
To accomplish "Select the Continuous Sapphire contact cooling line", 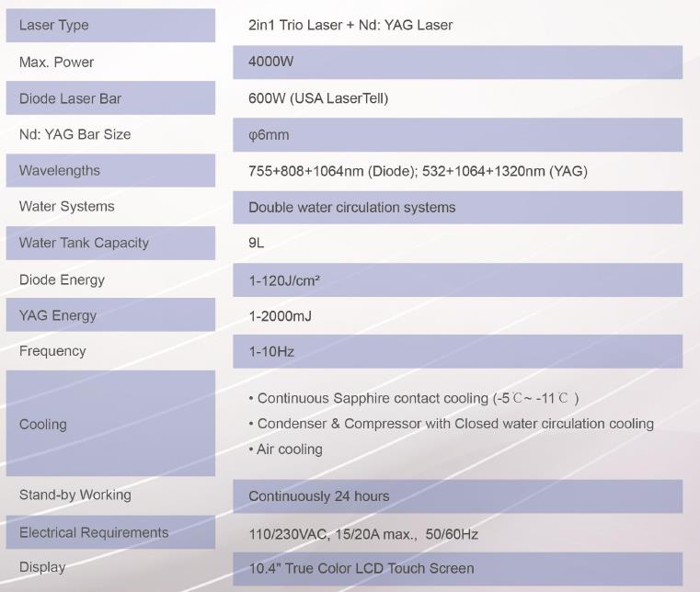I will (414, 398).
